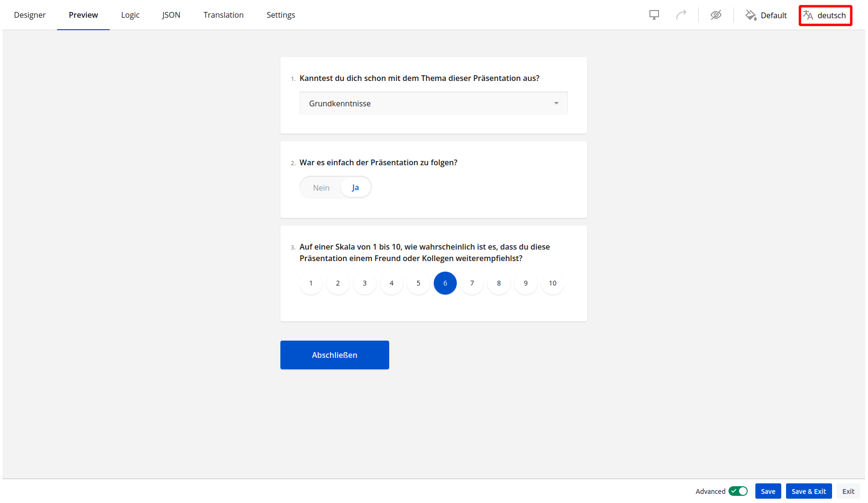Open the deutsch language selector
Viewport: 868px width, 503px height.
point(825,15)
